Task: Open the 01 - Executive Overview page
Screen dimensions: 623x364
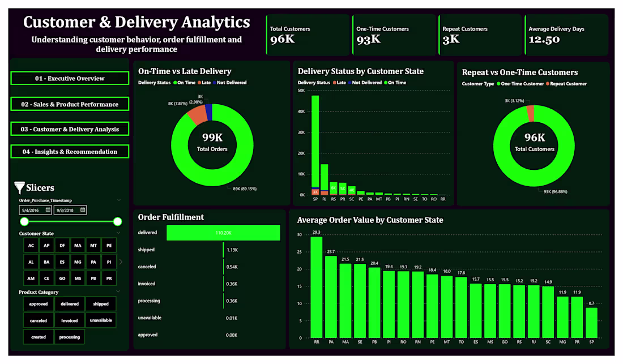Action: (x=70, y=78)
